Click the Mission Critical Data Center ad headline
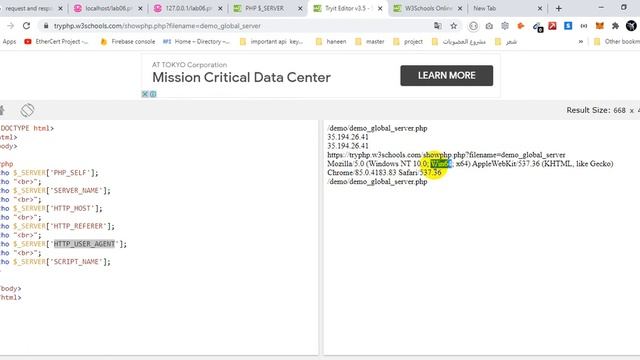Screen dimensions: 640x360 point(241,78)
